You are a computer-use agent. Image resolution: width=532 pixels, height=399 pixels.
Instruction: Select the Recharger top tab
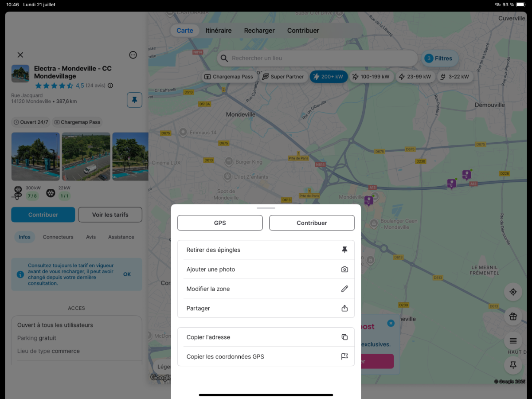point(259,31)
